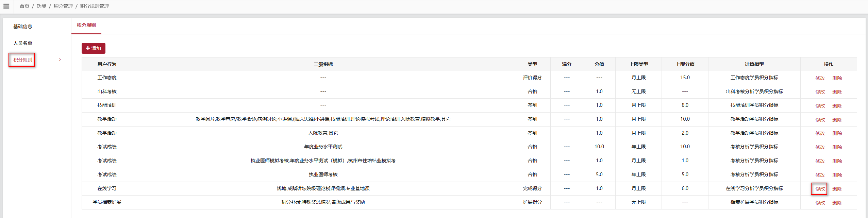868x218 pixels.
Task: Click 档案扩展学员积分指标 cell
Action: coord(754,202)
